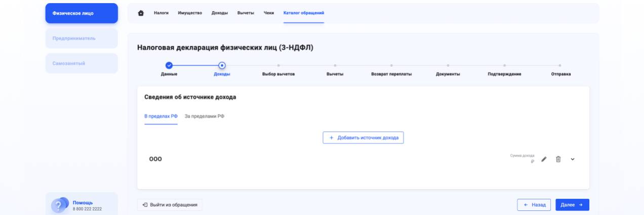Click the current Доходы step circle
The image size is (644, 215).
[x=222, y=65]
